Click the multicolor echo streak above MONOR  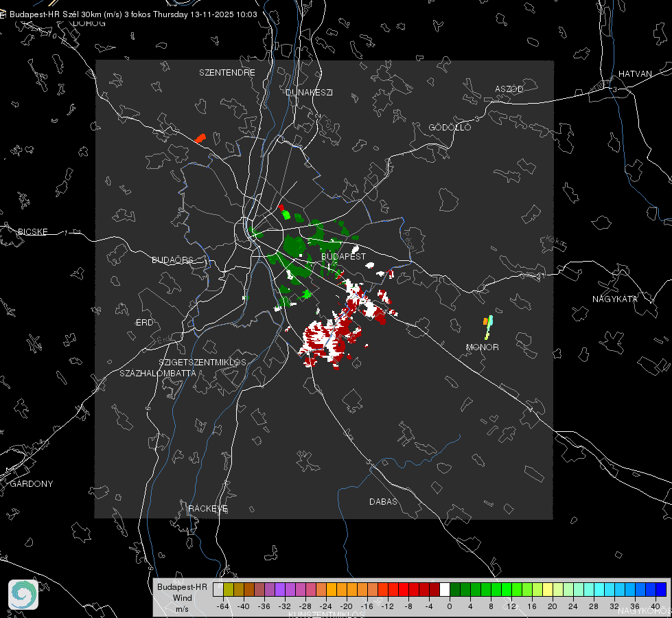(488, 328)
